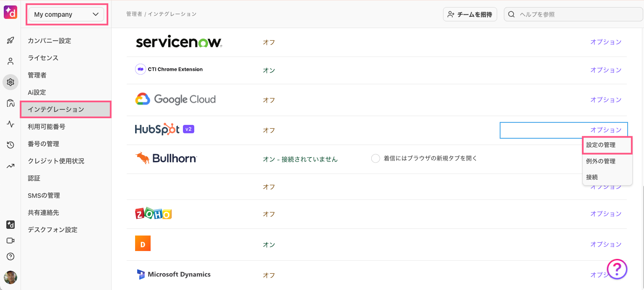Click the Dialpad logo icon
Image resolution: width=644 pixels, height=290 pixels.
point(10,13)
